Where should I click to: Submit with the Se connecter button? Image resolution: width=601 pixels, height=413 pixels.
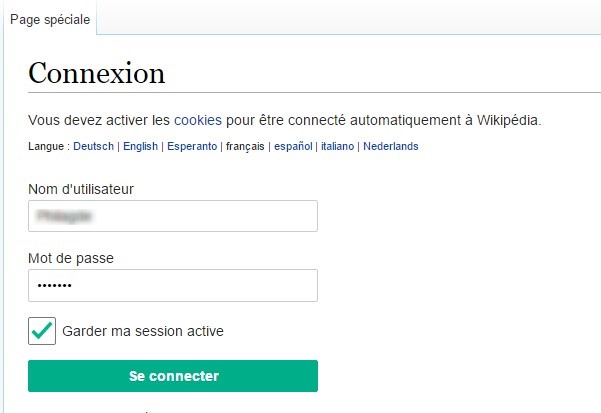click(x=173, y=376)
